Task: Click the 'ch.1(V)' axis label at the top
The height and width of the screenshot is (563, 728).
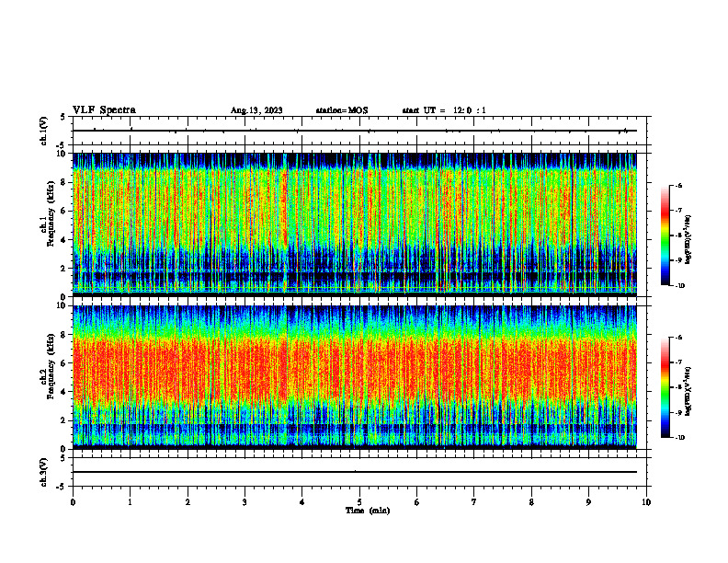Action: tap(44, 131)
